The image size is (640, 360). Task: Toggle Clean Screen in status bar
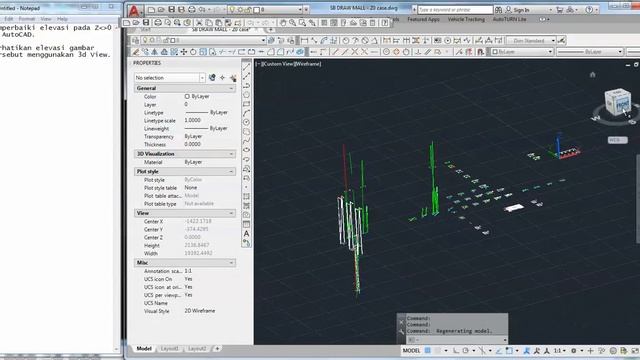(x=635, y=351)
